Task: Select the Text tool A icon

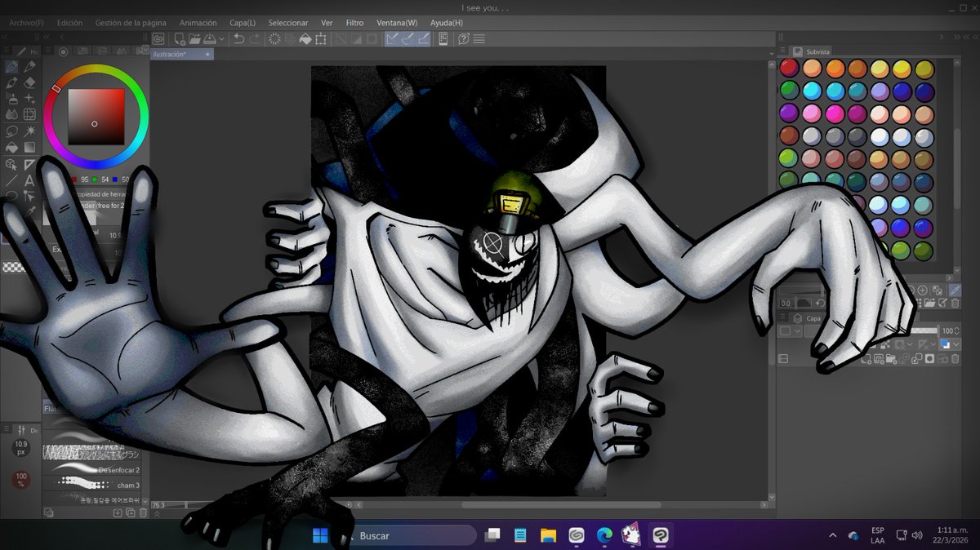Action: [29, 180]
